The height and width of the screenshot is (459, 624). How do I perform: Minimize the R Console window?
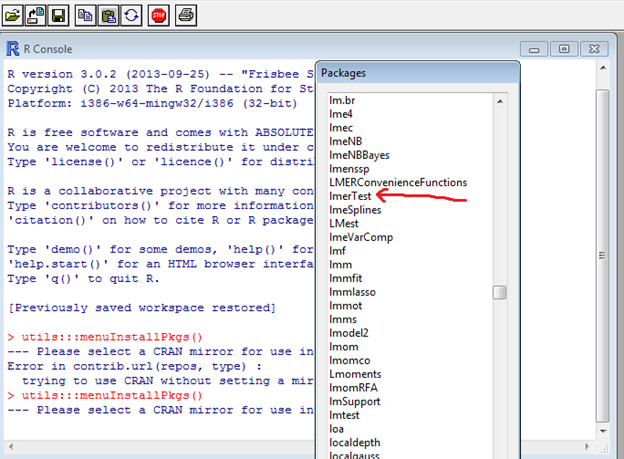(x=540, y=48)
